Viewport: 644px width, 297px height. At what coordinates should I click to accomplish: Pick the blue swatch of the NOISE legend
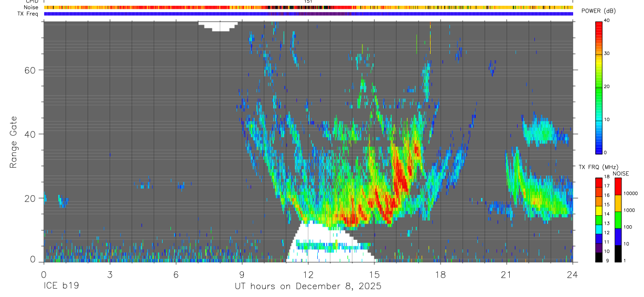(x=618, y=237)
